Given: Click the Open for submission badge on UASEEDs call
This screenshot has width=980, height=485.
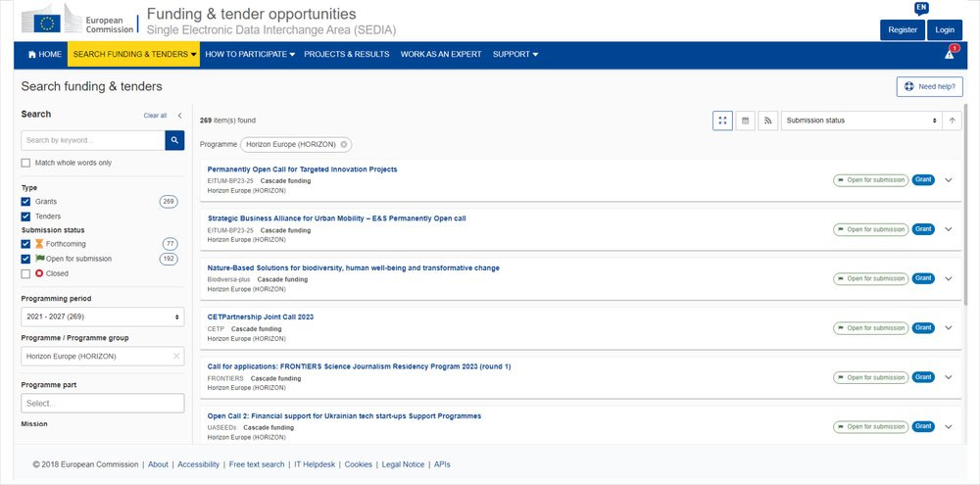Looking at the screenshot, I should (x=870, y=427).
